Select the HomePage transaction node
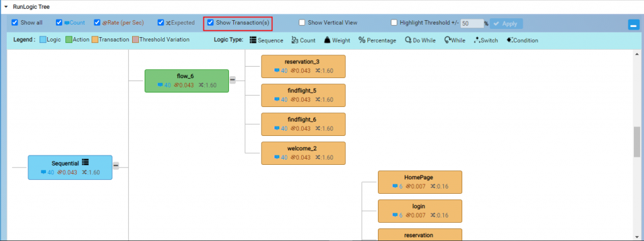This screenshot has height=241, width=644. click(419, 182)
